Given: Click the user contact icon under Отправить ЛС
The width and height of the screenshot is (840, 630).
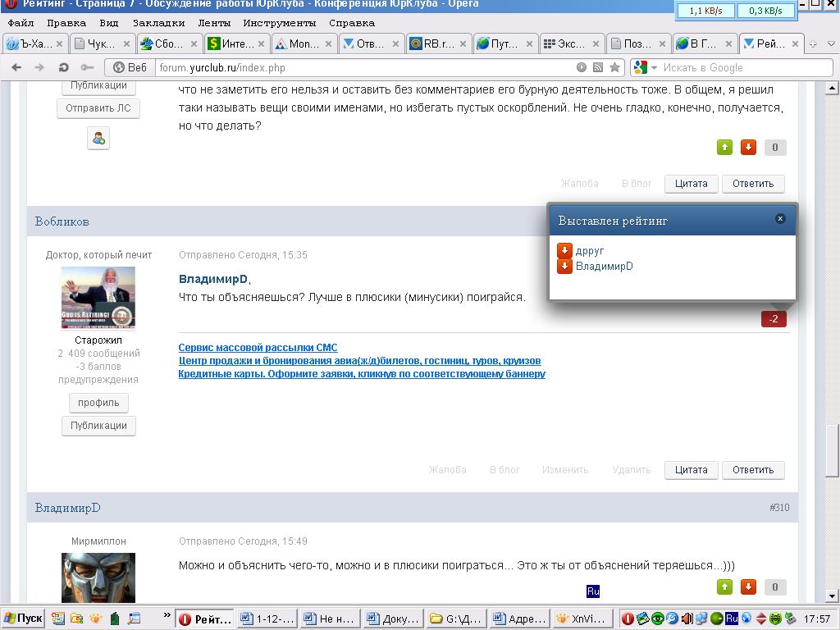Looking at the screenshot, I should [98, 139].
